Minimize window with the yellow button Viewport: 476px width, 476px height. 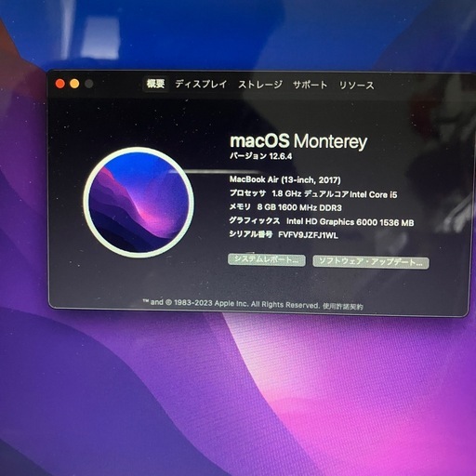pyautogui.click(x=74, y=84)
